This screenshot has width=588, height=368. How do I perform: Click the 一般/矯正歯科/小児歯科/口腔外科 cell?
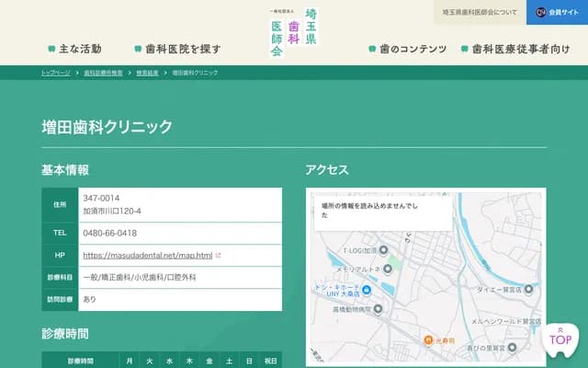[180, 278]
